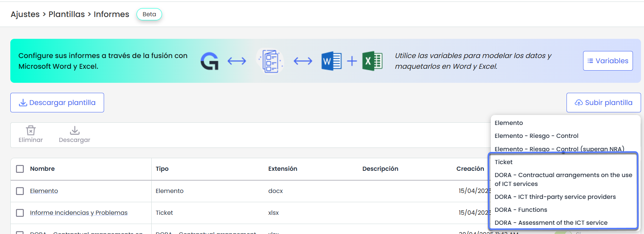Select DORA - Functions in the dropdown list
The height and width of the screenshot is (234, 644).
click(521, 210)
